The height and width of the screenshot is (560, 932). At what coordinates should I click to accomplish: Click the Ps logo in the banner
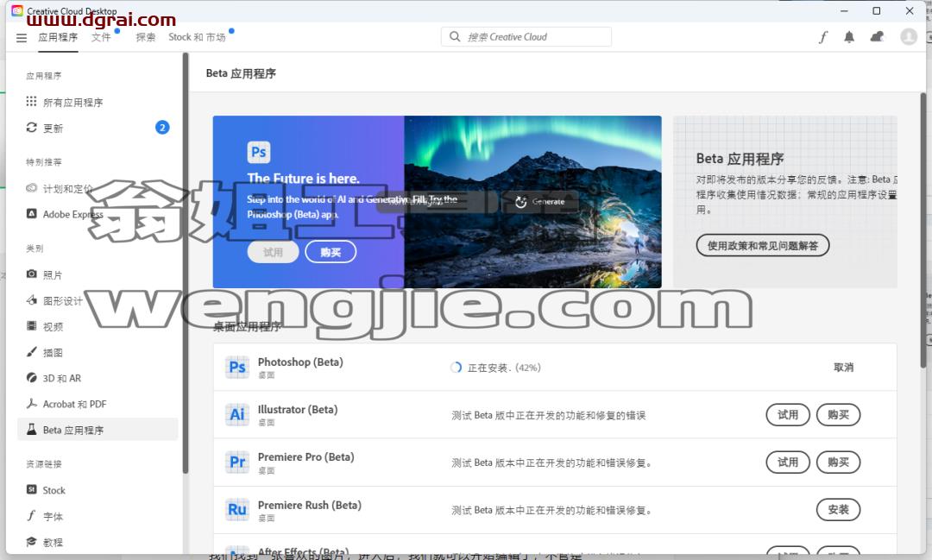(x=259, y=152)
